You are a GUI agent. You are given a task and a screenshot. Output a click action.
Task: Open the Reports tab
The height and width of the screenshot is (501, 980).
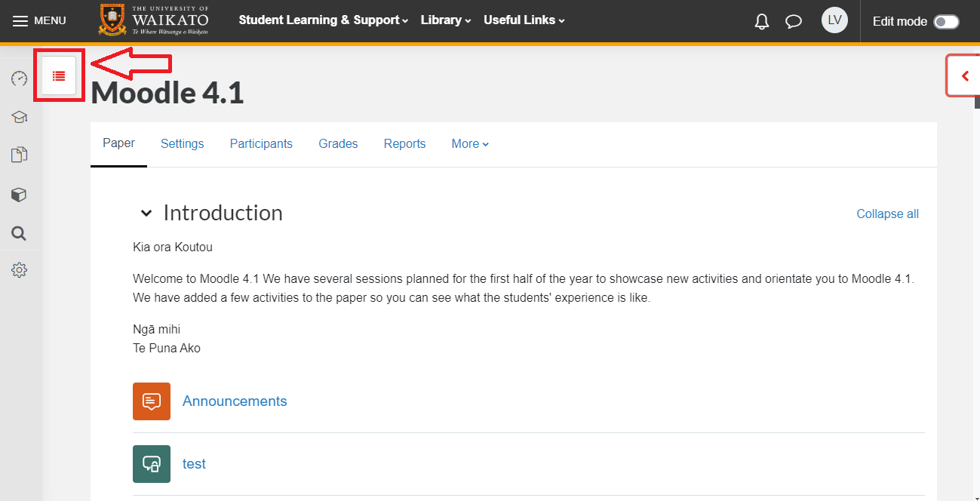pos(404,144)
